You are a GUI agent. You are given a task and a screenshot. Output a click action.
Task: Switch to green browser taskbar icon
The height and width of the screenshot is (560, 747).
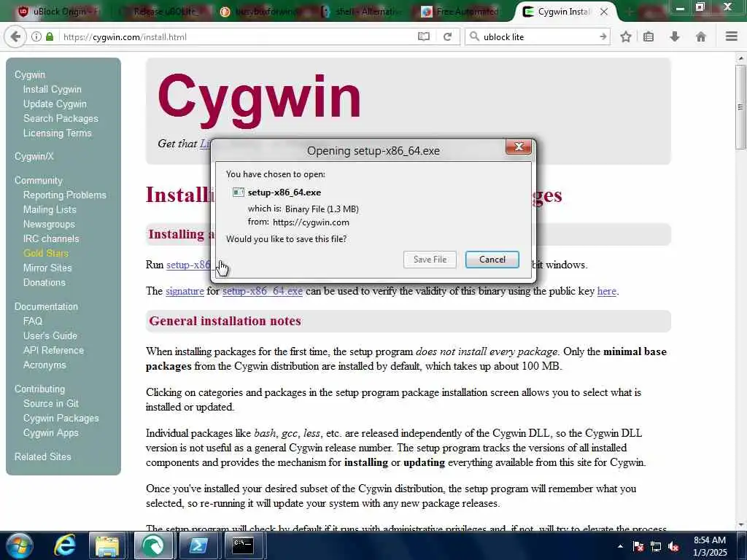point(153,545)
